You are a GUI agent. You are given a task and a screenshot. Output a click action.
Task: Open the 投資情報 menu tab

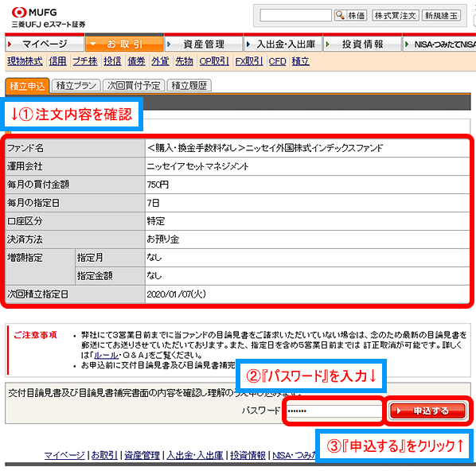point(362,44)
